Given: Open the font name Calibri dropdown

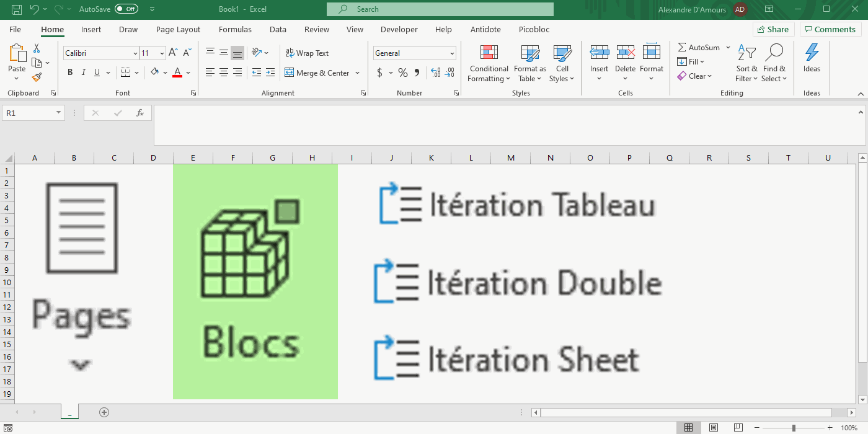Looking at the screenshot, I should click(135, 53).
